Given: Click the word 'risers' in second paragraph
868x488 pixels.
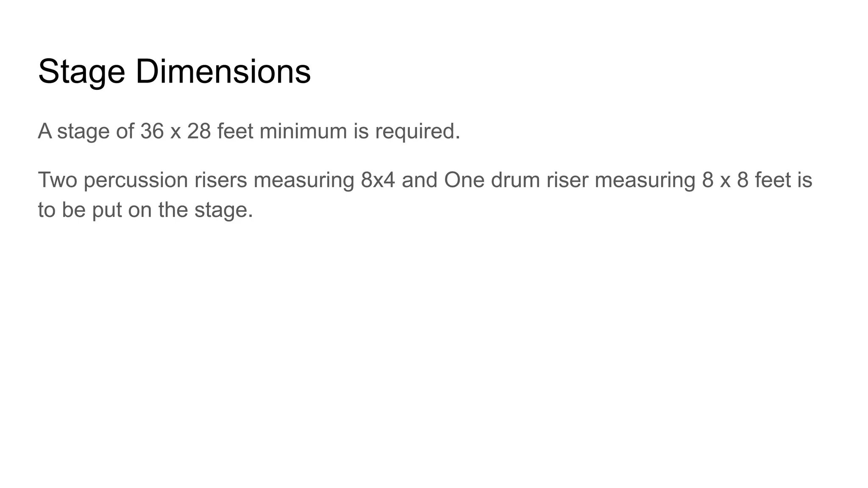Looking at the screenshot, I should point(220,180).
